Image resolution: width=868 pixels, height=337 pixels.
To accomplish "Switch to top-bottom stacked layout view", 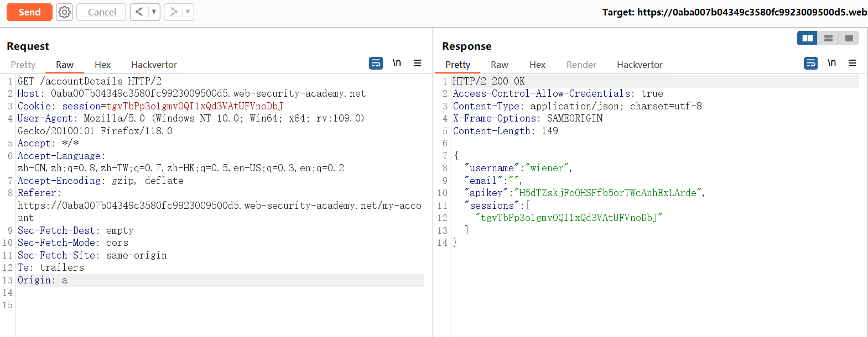I will 828,38.
